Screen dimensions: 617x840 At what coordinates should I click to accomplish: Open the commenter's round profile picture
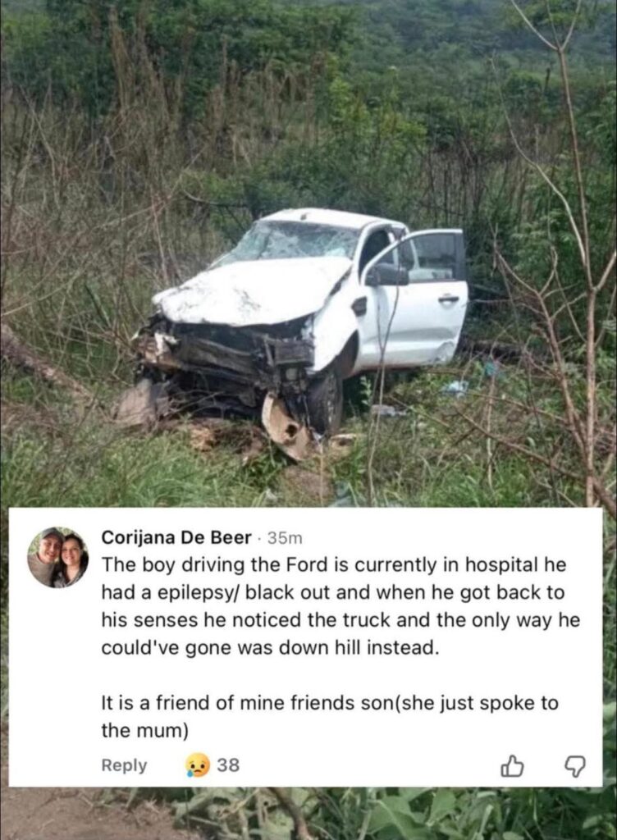click(57, 557)
